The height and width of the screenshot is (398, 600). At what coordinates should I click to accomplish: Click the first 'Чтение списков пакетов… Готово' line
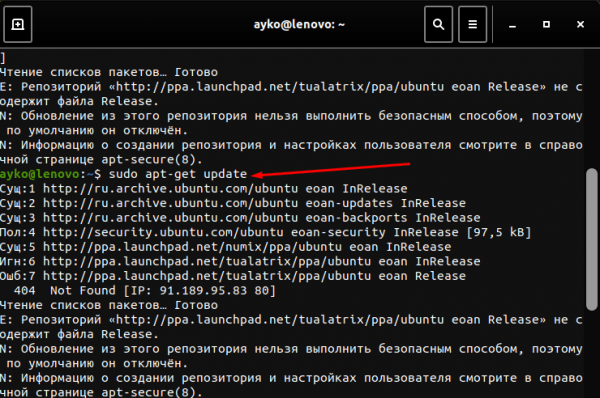[x=109, y=72]
